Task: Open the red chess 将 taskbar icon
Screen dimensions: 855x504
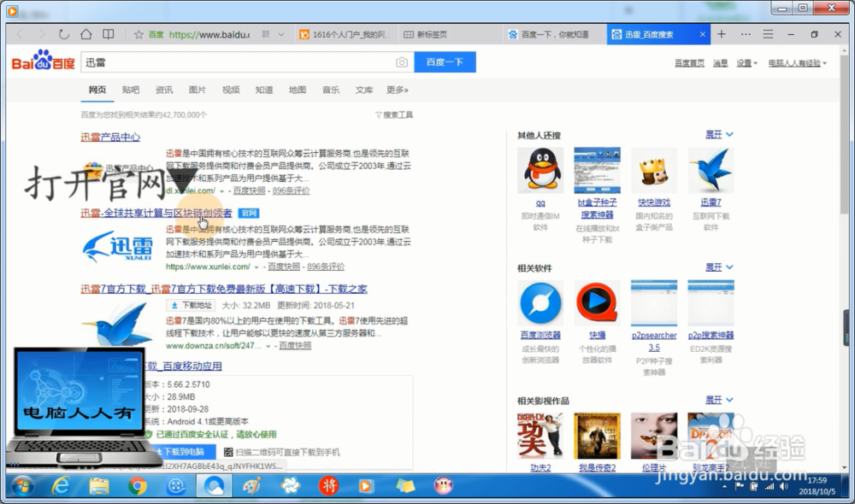Action: 328,486
